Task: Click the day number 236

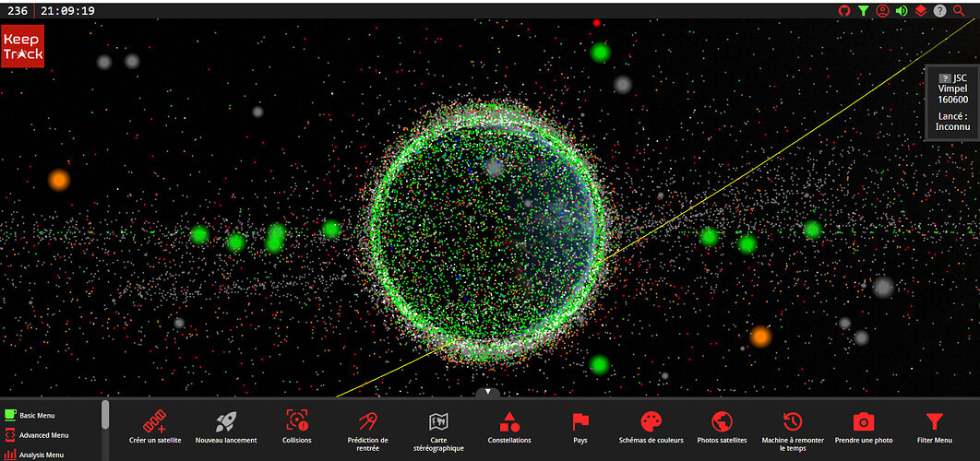Action: coord(17,11)
